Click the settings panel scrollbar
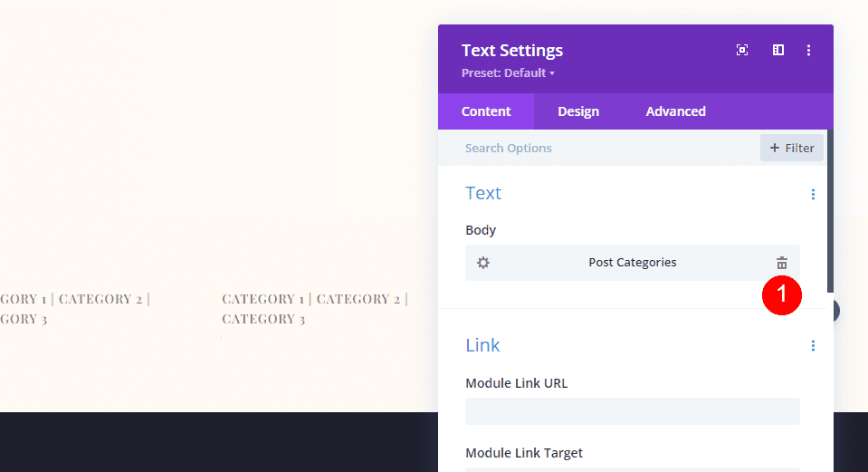Image resolution: width=868 pixels, height=472 pixels. point(830,208)
